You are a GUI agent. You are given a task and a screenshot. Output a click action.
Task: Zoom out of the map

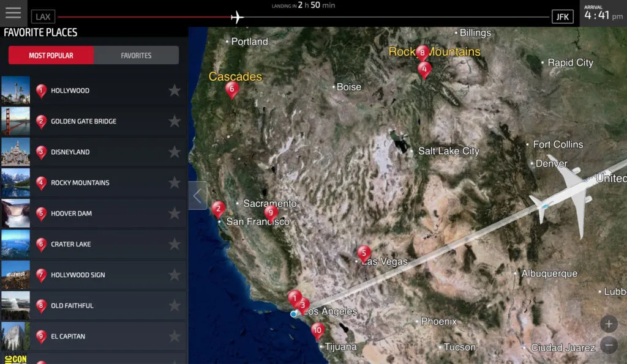609,344
